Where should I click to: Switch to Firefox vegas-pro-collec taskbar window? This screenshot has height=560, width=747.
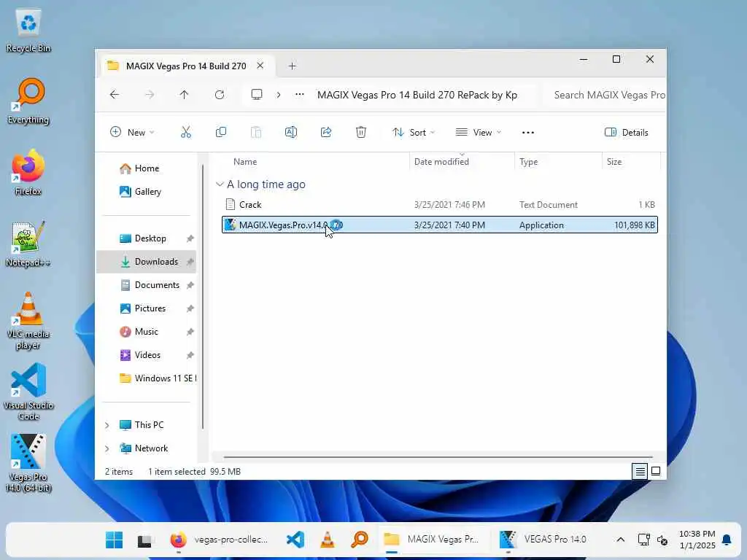(x=219, y=540)
